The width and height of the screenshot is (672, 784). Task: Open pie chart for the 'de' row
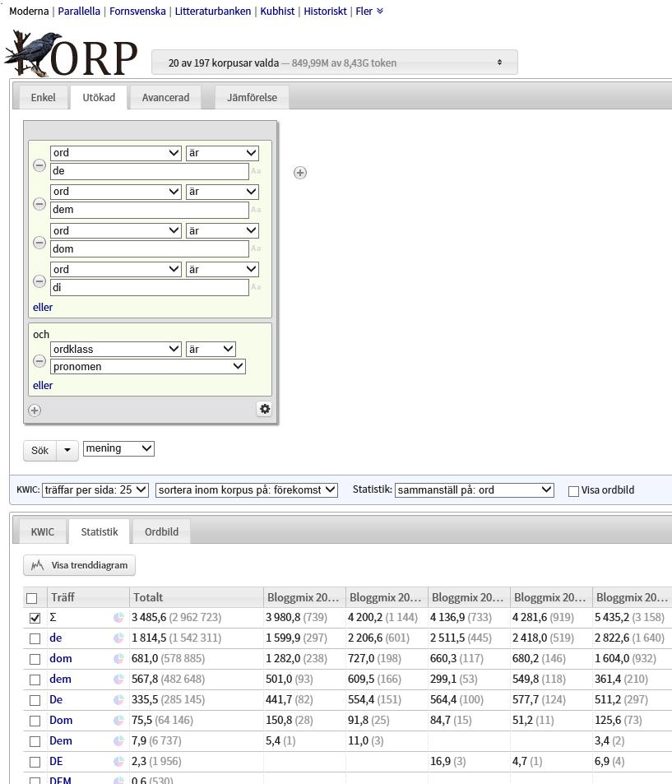click(118, 638)
